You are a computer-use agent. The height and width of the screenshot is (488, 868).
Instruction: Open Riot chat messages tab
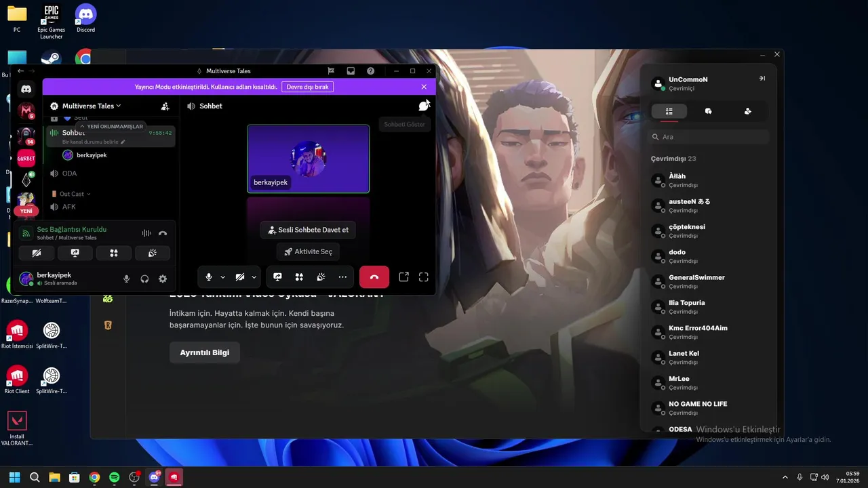pos(709,111)
